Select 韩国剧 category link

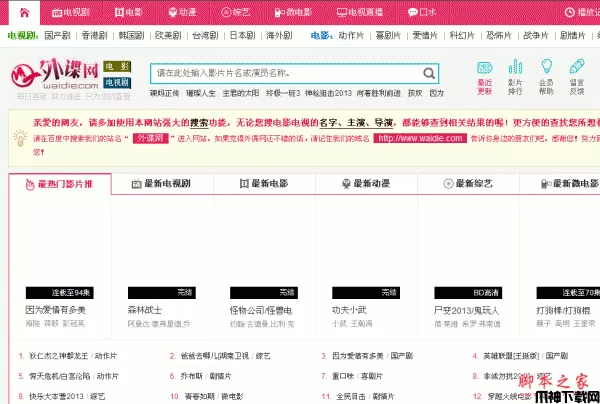(x=131, y=36)
